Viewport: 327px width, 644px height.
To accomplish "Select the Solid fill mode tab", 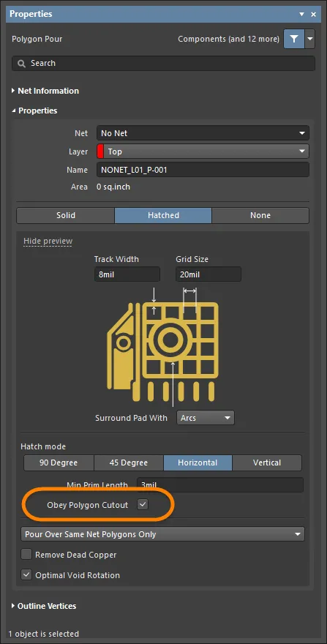I will tap(66, 215).
